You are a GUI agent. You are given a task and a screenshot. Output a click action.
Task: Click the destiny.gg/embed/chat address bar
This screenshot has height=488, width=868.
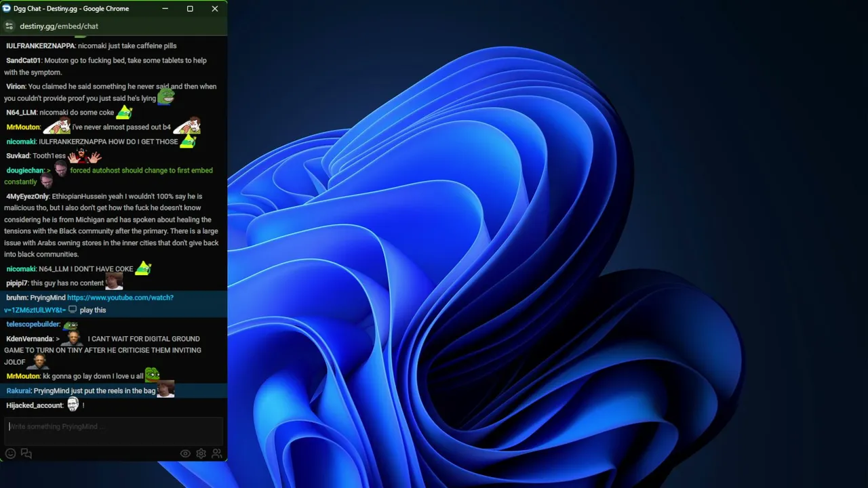(59, 26)
